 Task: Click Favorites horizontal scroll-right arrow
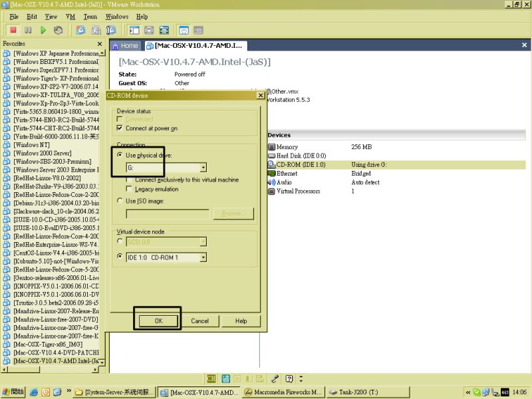coord(95,370)
